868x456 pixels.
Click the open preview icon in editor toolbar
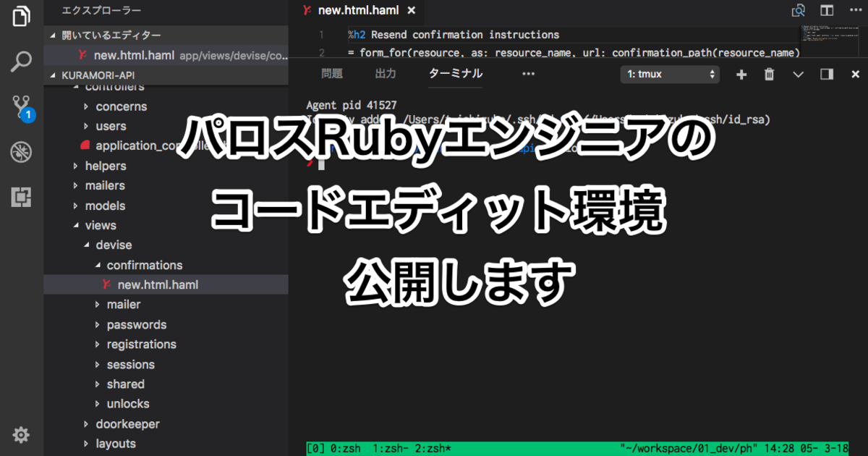coord(799,11)
